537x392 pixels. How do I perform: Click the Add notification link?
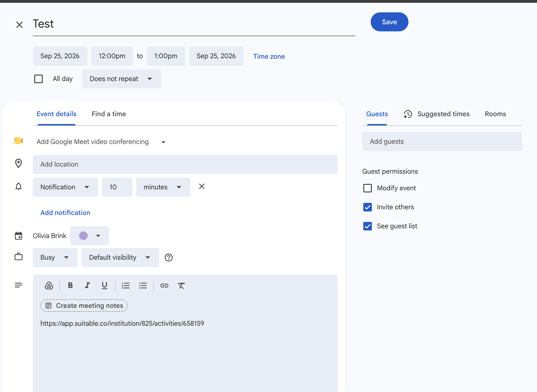[65, 213]
